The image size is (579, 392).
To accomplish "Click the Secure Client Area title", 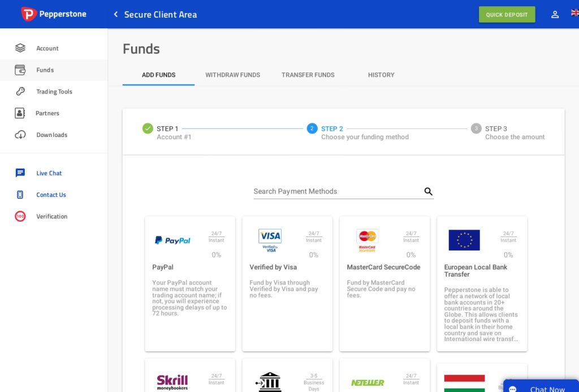I will tap(160, 14).
